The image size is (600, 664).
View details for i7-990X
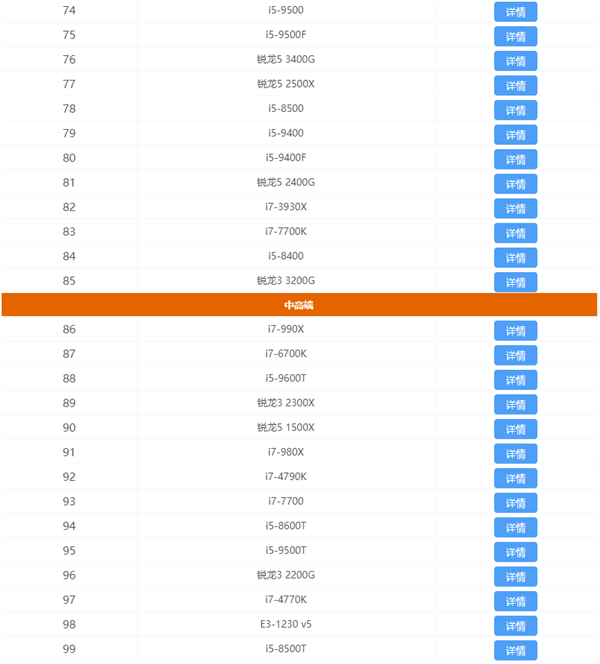[515, 331]
